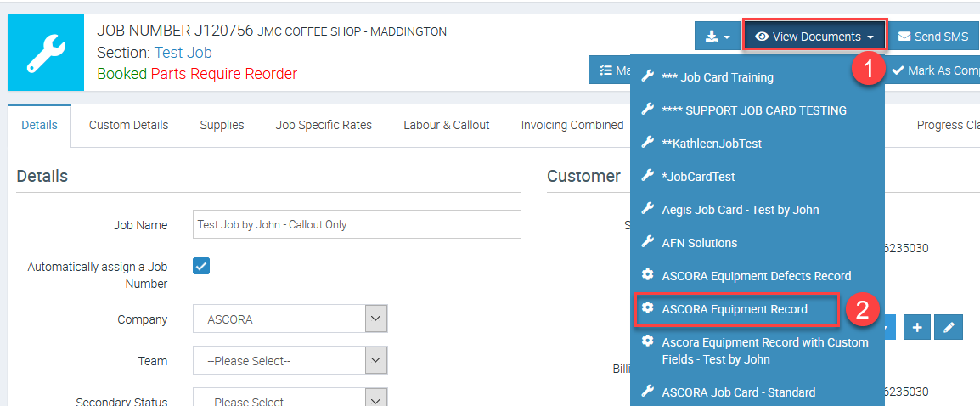Viewport: 980px width, 406px height.
Task: Open the download dropdown button
Action: click(x=717, y=37)
